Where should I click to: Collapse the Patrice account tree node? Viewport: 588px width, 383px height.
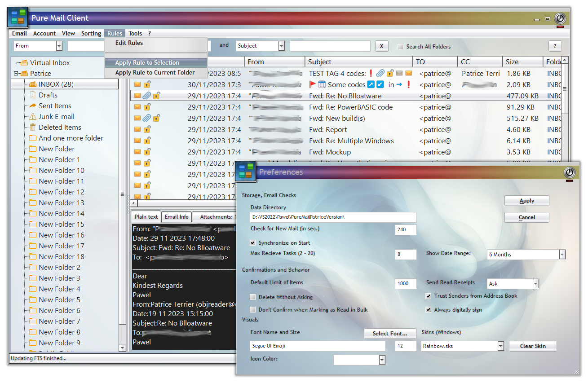(16, 74)
